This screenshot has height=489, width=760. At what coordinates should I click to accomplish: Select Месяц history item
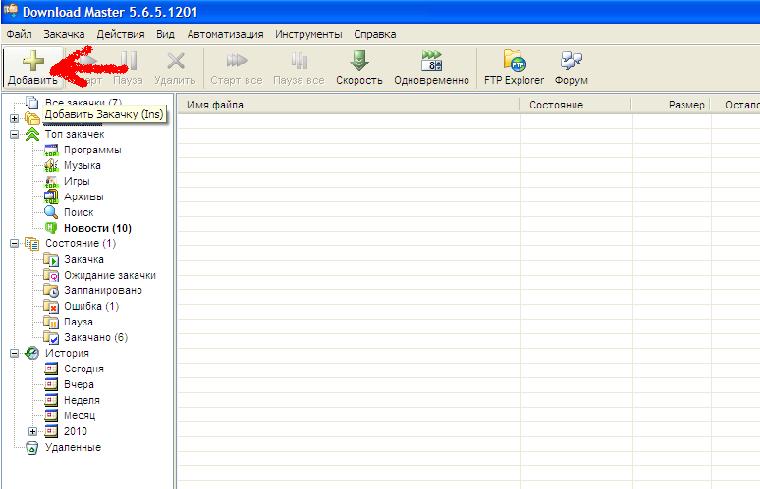pos(80,416)
